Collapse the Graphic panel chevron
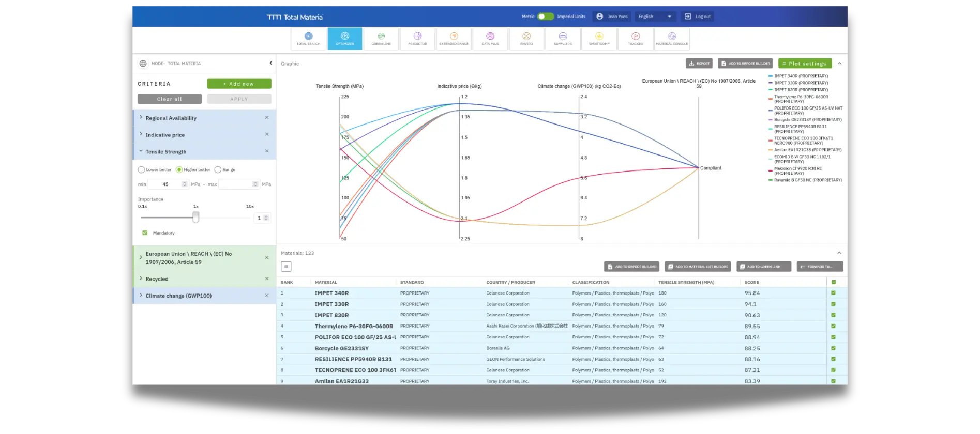Screen dimensions: 980x434 839,64
